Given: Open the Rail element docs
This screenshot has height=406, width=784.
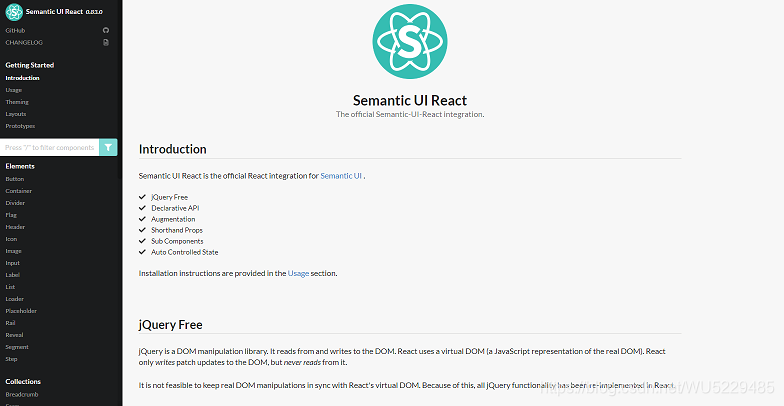Looking at the screenshot, I should 10,323.
